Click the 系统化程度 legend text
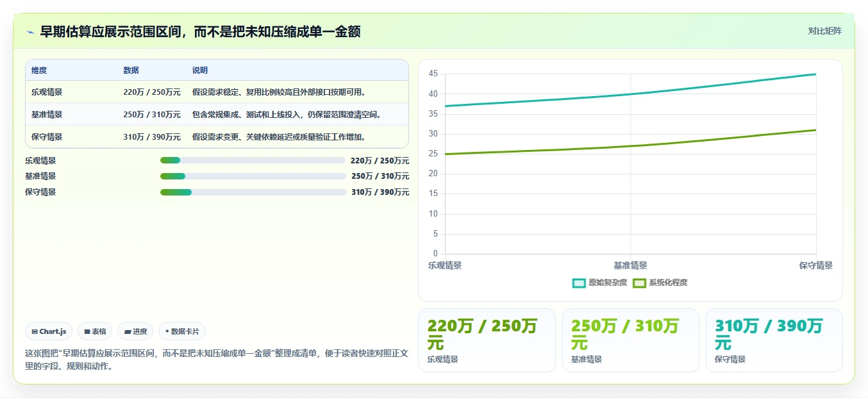 (668, 283)
